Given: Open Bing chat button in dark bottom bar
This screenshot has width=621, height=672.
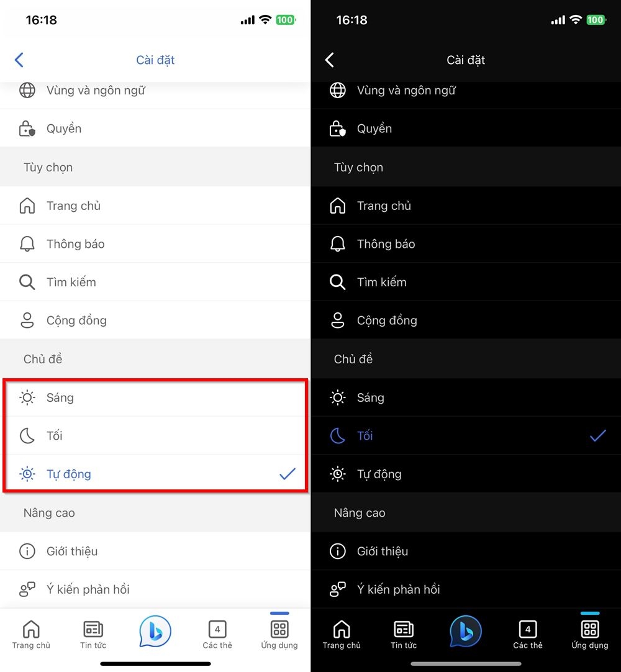Looking at the screenshot, I should (x=465, y=631).
